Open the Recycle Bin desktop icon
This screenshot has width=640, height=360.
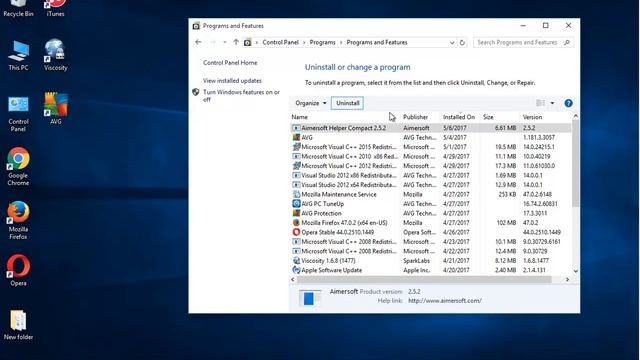18,8
